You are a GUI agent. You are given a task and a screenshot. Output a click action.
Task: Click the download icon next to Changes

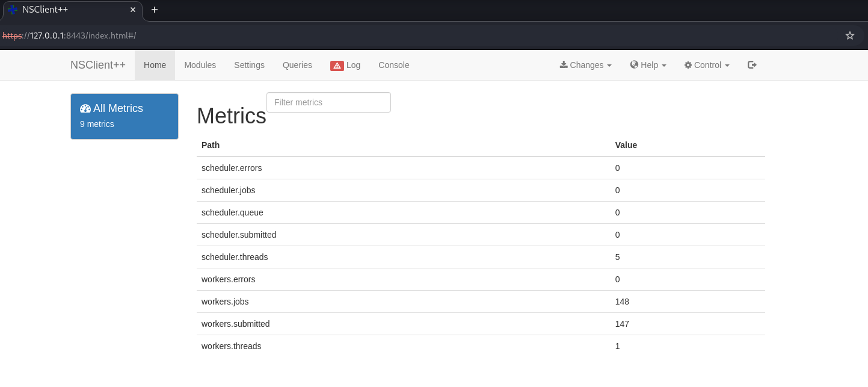point(564,65)
